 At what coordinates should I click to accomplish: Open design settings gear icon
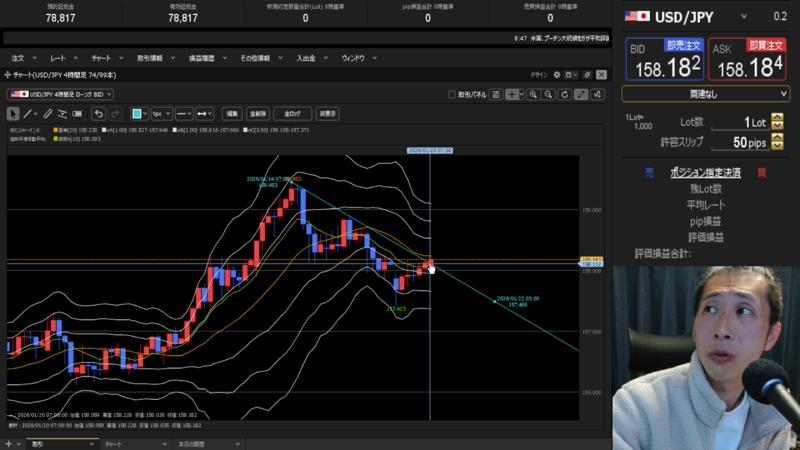click(558, 75)
